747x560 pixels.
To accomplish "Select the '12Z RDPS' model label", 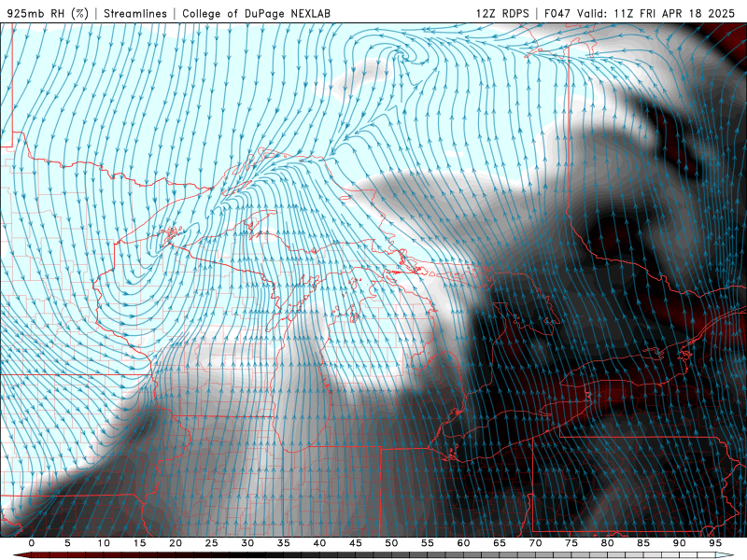I will click(x=502, y=13).
